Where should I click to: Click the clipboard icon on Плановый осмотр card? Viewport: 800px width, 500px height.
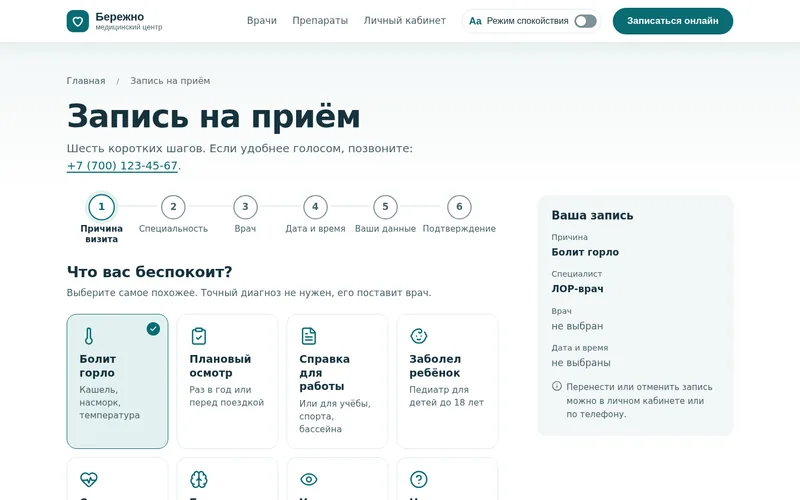click(198, 336)
